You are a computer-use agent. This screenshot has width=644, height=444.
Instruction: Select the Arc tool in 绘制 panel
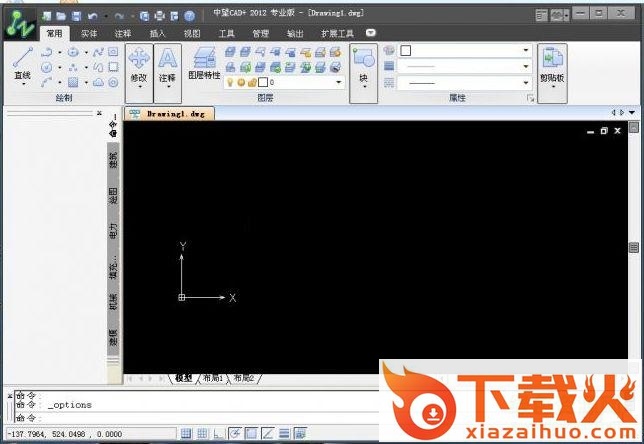pyautogui.click(x=46, y=82)
